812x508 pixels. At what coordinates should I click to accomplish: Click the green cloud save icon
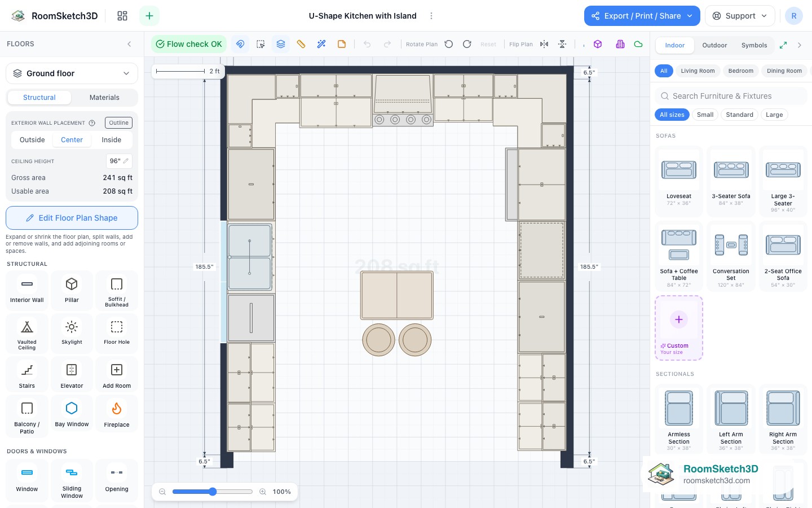(638, 44)
